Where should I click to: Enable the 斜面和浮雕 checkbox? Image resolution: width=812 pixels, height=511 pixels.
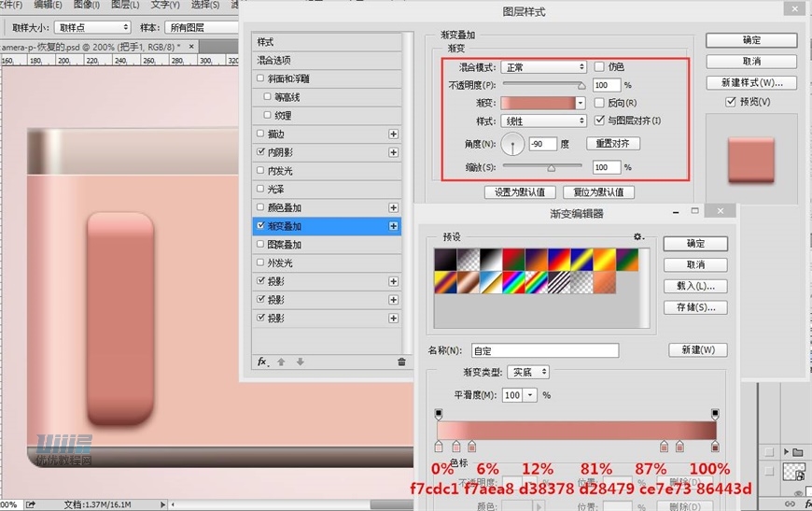260,78
